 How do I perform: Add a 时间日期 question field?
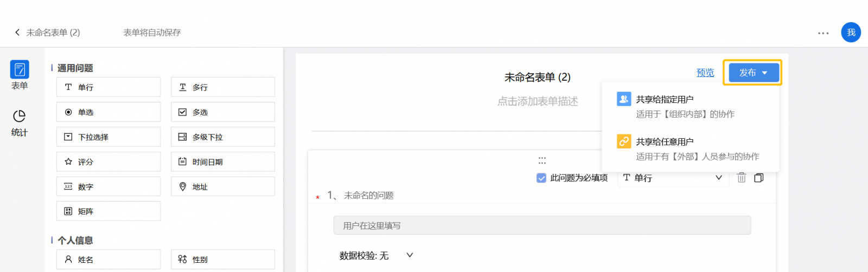point(222,161)
